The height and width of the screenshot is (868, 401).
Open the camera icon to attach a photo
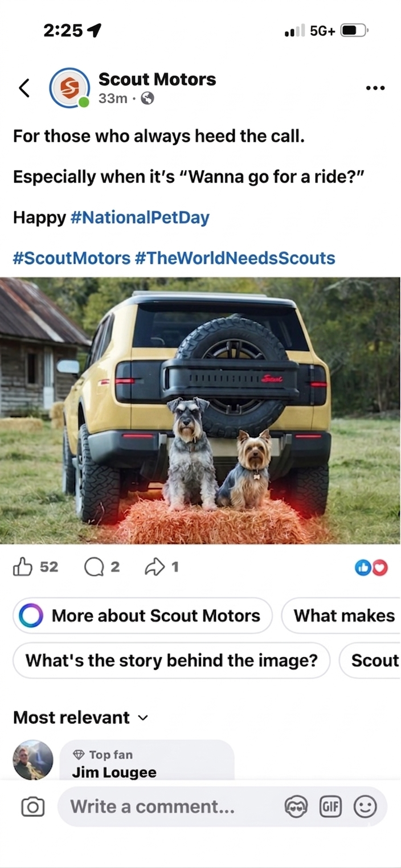(32, 806)
